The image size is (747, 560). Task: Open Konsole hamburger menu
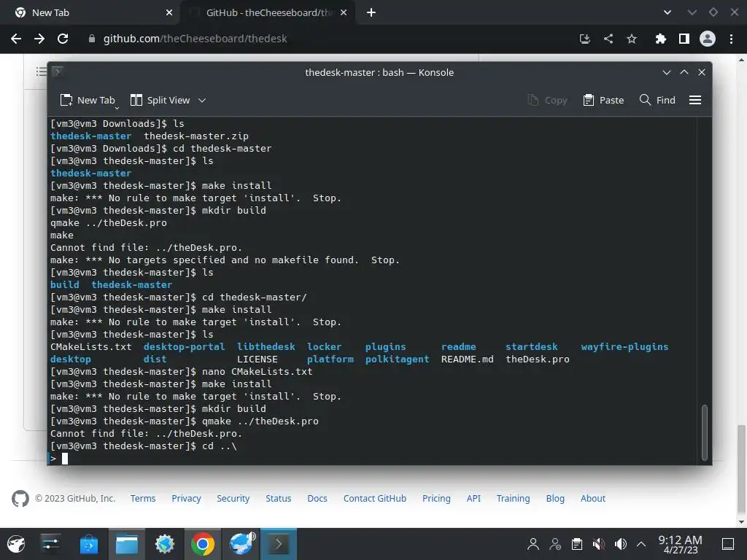point(695,100)
